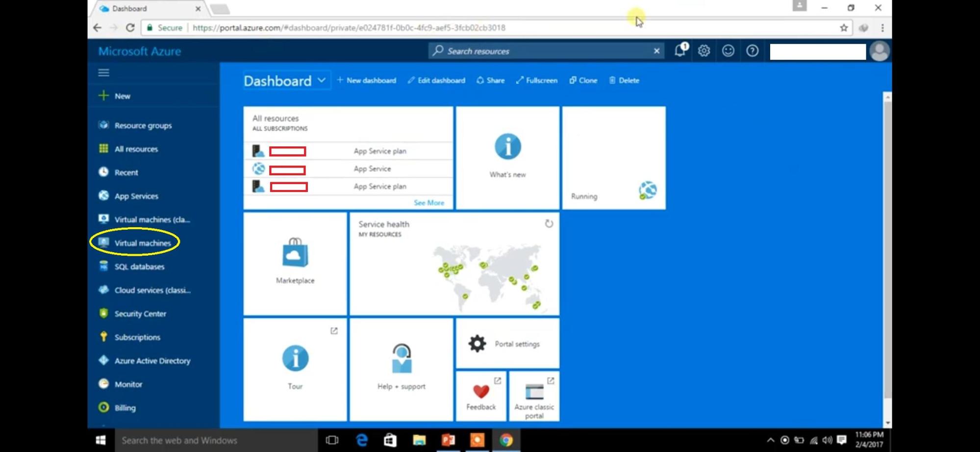
Task: Click the dashboard vertical scrollbar
Action: [887, 250]
